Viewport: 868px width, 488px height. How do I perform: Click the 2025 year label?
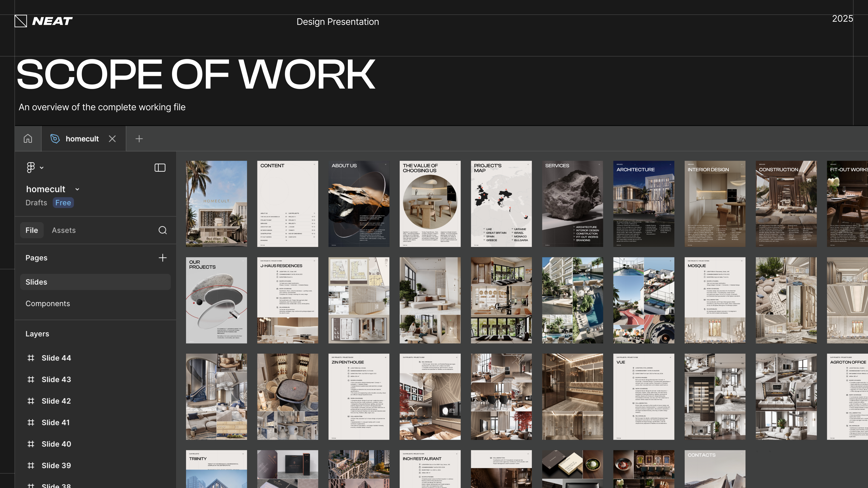point(842,19)
